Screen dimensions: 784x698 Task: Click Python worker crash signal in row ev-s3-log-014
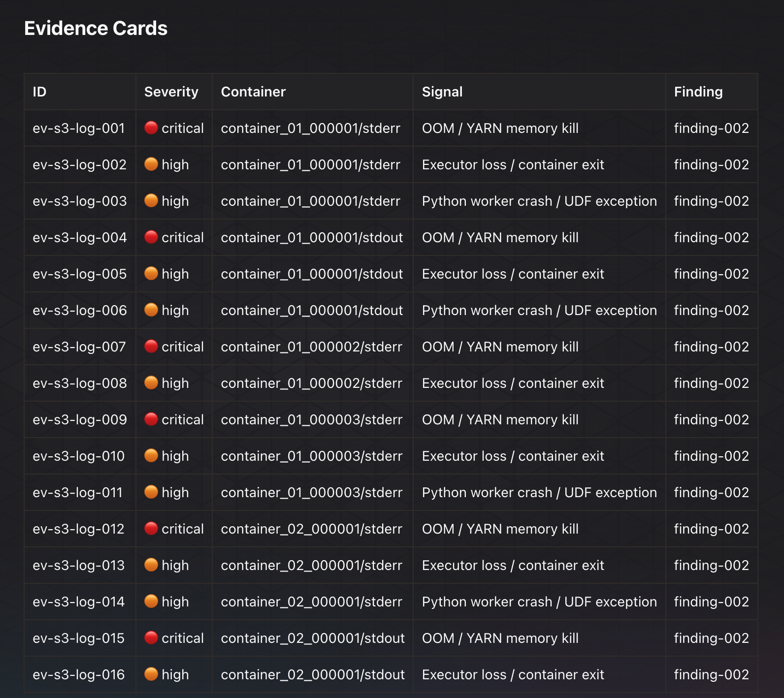point(539,602)
